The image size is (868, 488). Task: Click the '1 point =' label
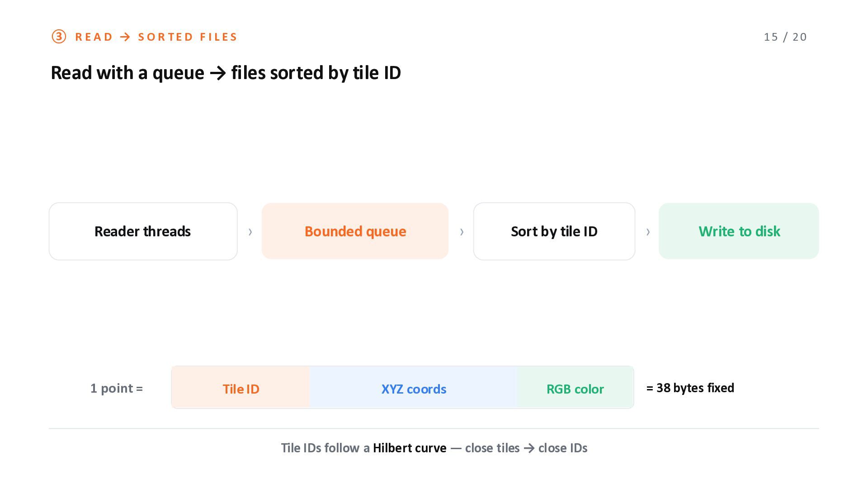[x=117, y=389]
